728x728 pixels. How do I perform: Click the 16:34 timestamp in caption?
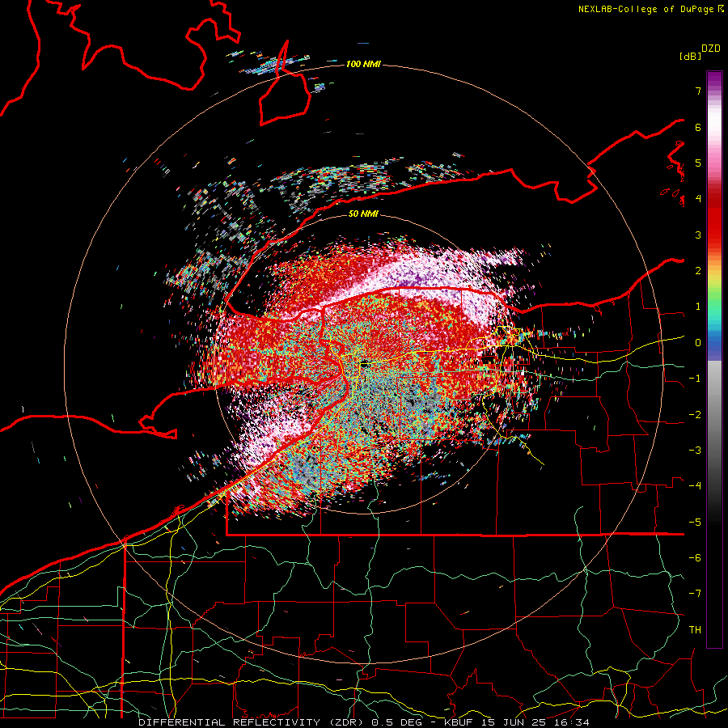point(572,722)
